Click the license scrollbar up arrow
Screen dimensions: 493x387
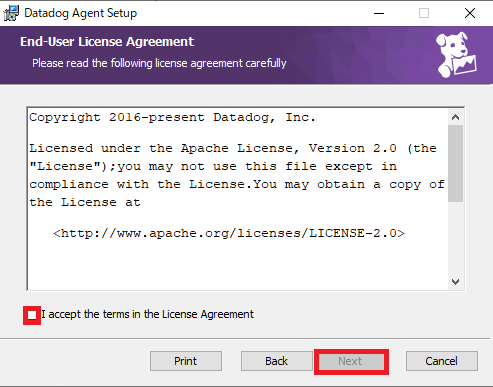[x=455, y=117]
